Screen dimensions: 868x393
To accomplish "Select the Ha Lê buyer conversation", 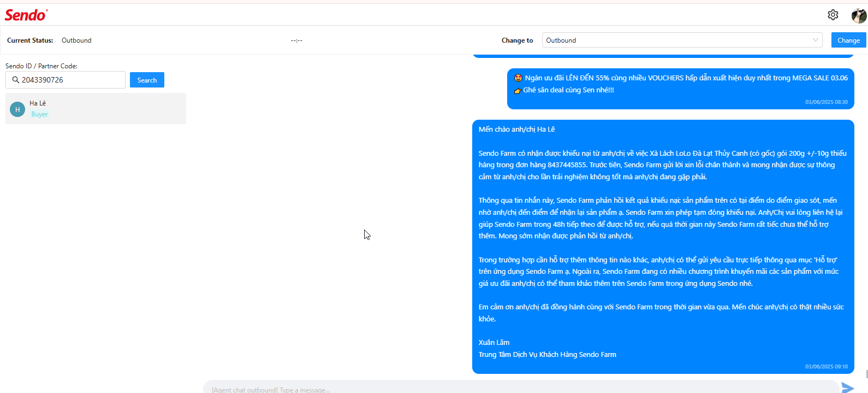I will (x=96, y=108).
